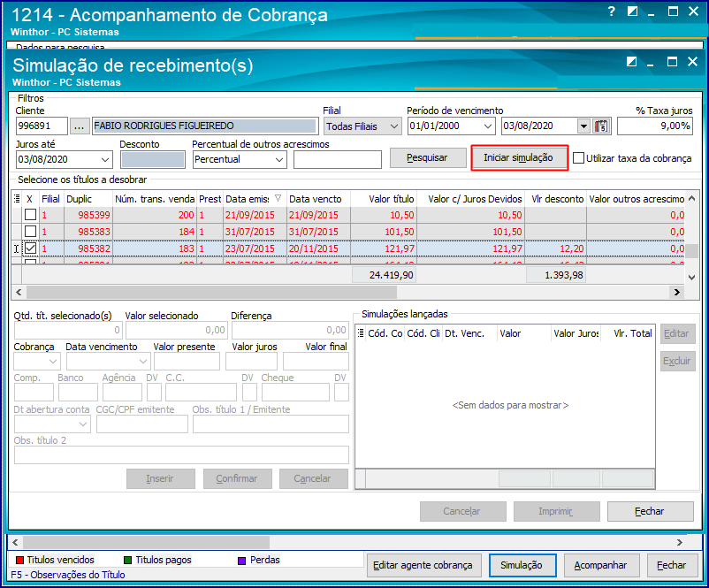Screen dimensions: 709x588
Task: Click Fechar in window 1214 bottom bar
Action: click(672, 565)
